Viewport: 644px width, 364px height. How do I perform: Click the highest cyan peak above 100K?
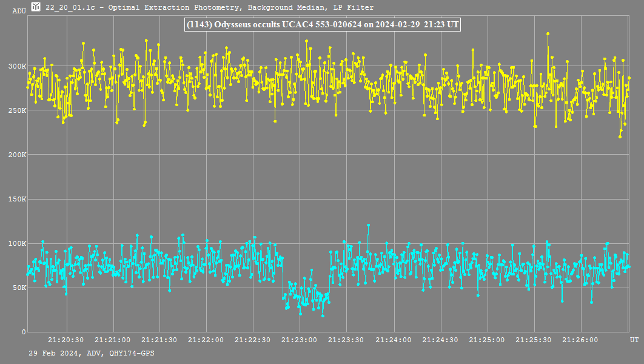[368, 226]
